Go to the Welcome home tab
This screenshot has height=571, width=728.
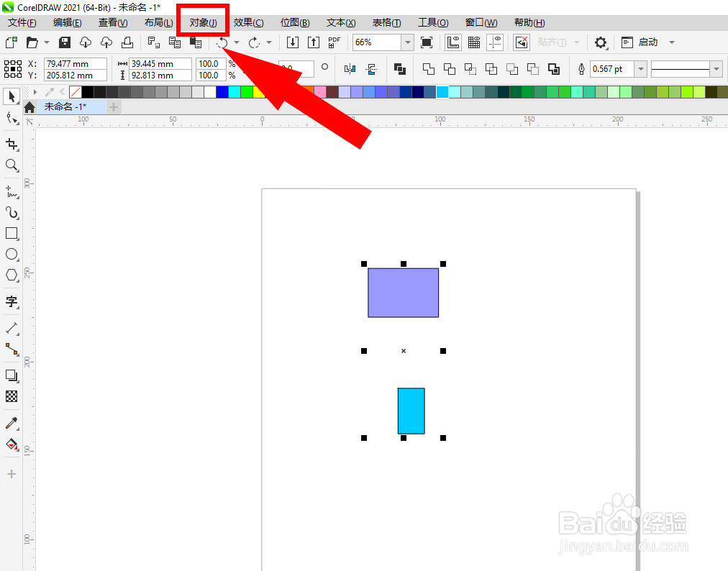point(29,107)
